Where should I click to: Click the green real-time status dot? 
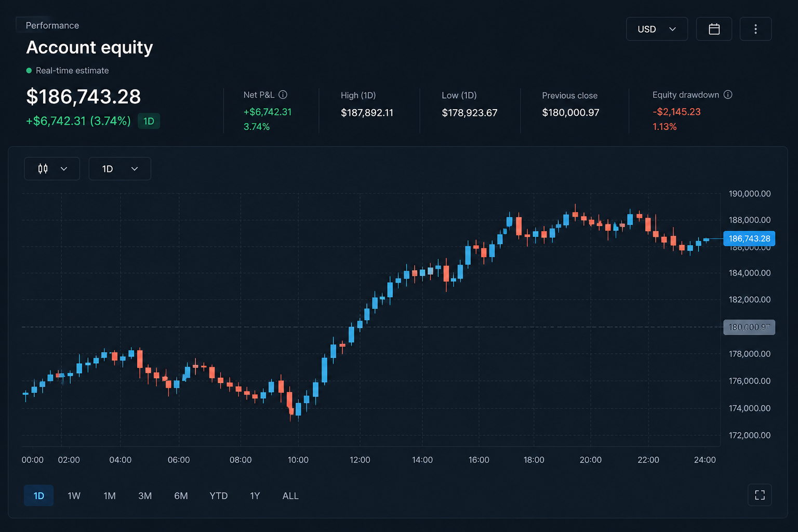coord(29,71)
